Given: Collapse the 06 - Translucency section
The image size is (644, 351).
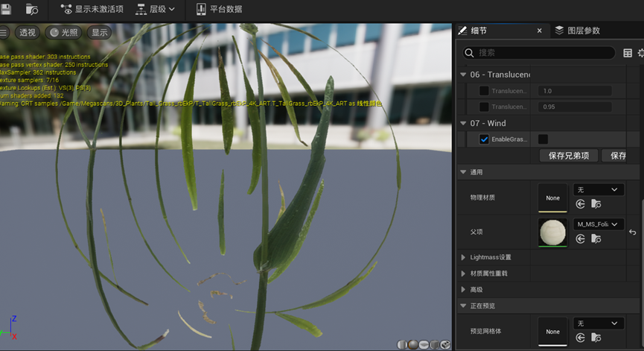Looking at the screenshot, I should pyautogui.click(x=463, y=75).
